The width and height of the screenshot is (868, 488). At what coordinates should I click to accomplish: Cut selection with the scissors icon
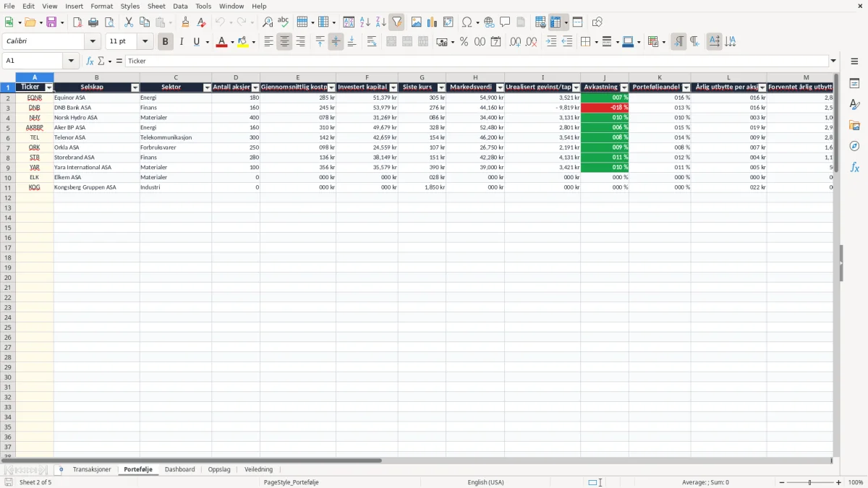[129, 22]
